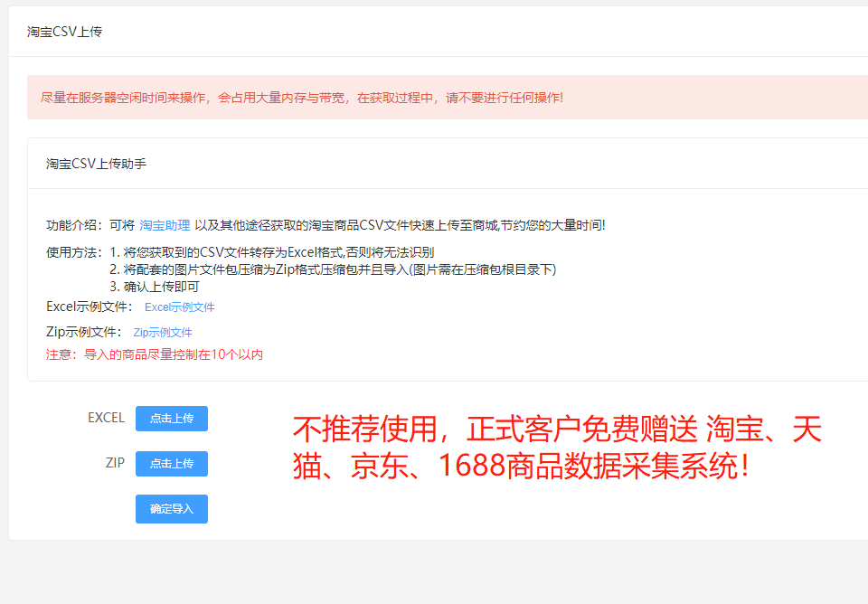This screenshot has width=868, height=604.
Task: Click the 功能介绍 description line
Action: [x=325, y=225]
